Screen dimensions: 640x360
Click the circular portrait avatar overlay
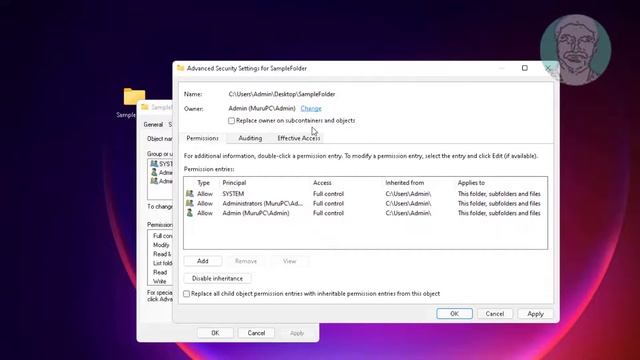tap(576, 50)
